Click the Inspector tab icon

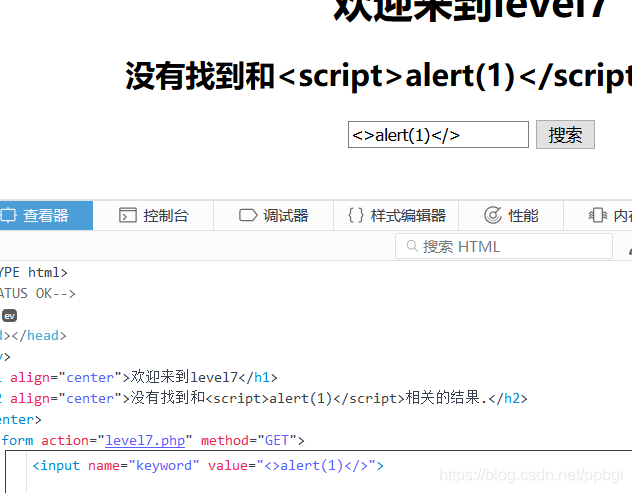click(x=8, y=215)
